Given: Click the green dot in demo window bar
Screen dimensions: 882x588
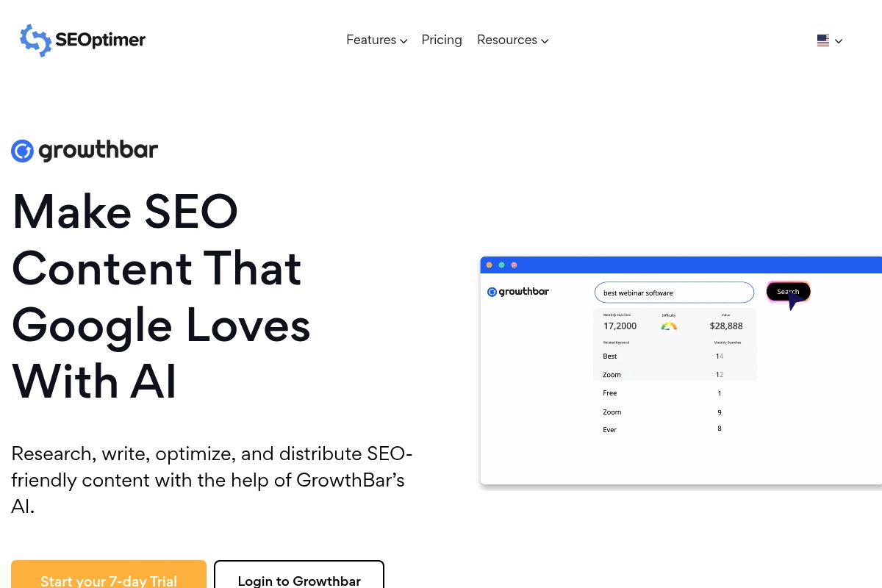Looking at the screenshot, I should [501, 265].
